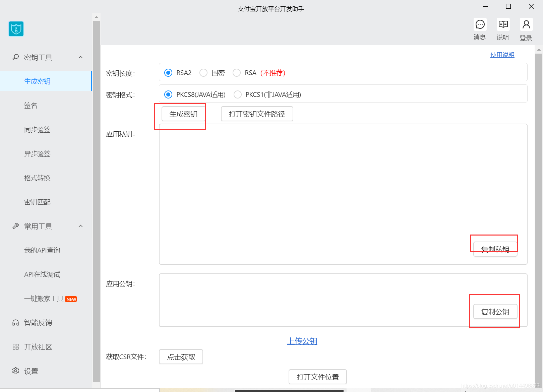Screen dimensions: 543x392
Task: Open the 说明 book icon
Action: [x=503, y=24]
